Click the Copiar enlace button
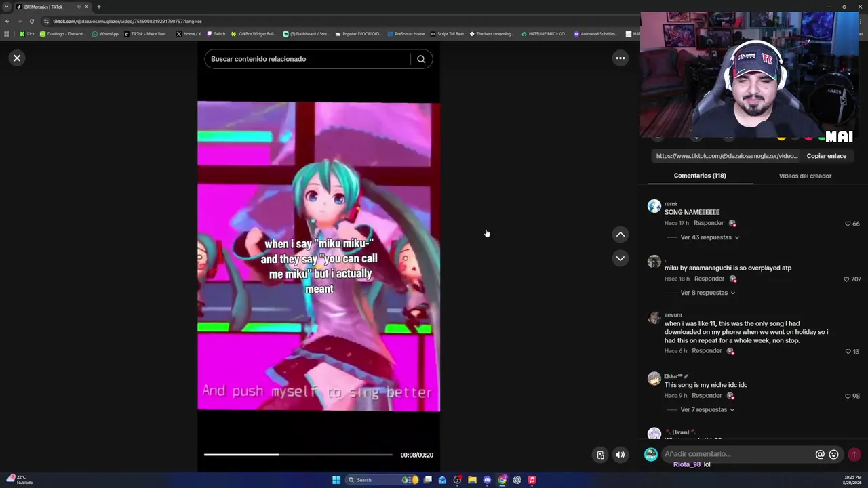The width and height of the screenshot is (868, 488). tap(826, 156)
